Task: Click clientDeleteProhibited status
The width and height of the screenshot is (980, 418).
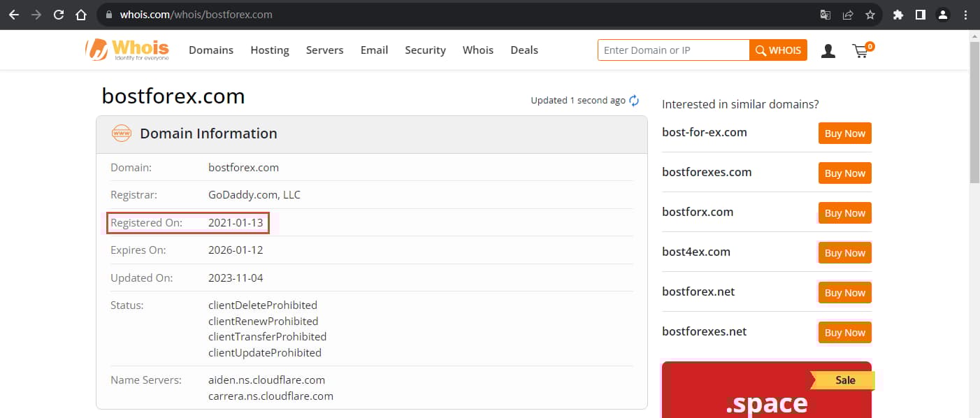Action: tap(263, 305)
